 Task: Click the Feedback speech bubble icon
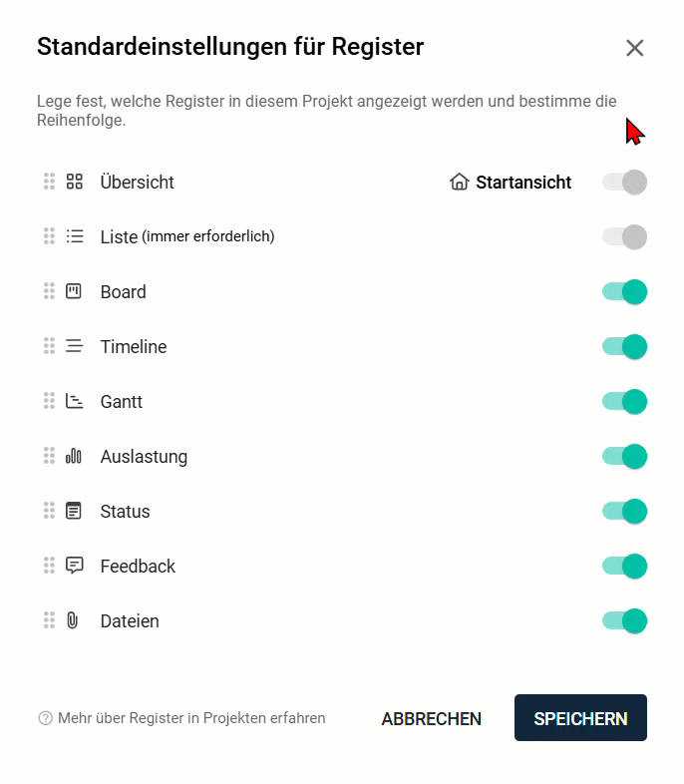(74, 566)
